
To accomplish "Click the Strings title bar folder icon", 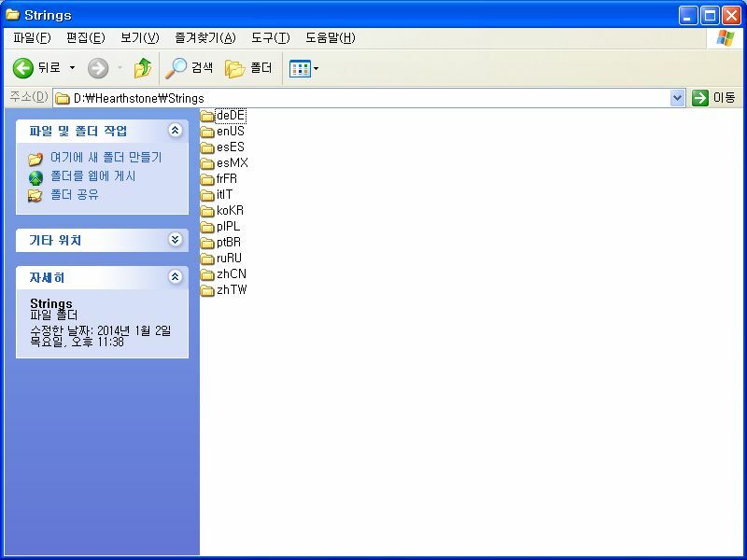I will point(12,15).
